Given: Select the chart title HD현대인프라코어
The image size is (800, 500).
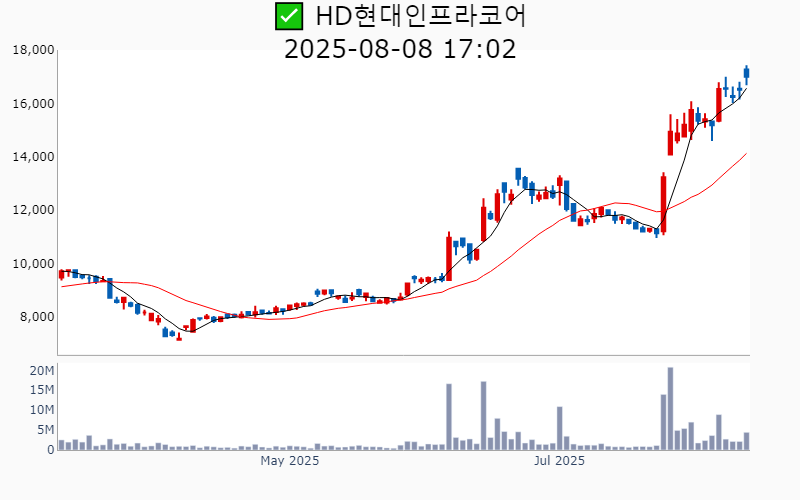Looking at the screenshot, I should pyautogui.click(x=420, y=16).
